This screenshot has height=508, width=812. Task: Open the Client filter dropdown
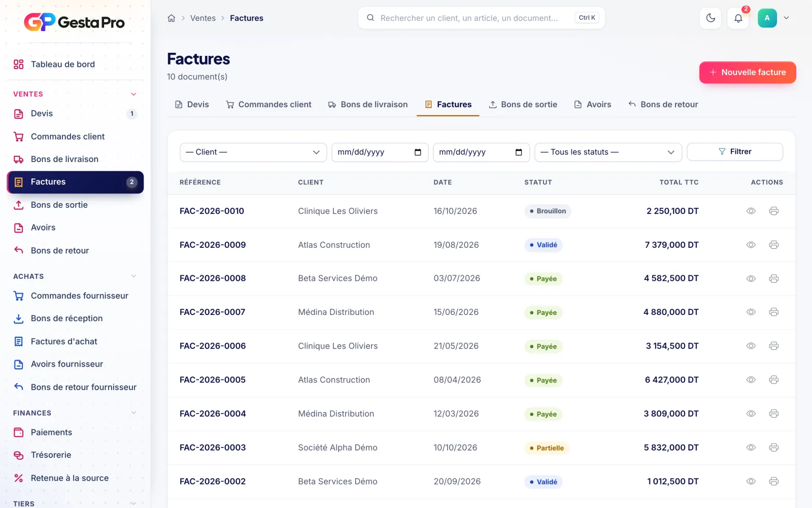253,152
